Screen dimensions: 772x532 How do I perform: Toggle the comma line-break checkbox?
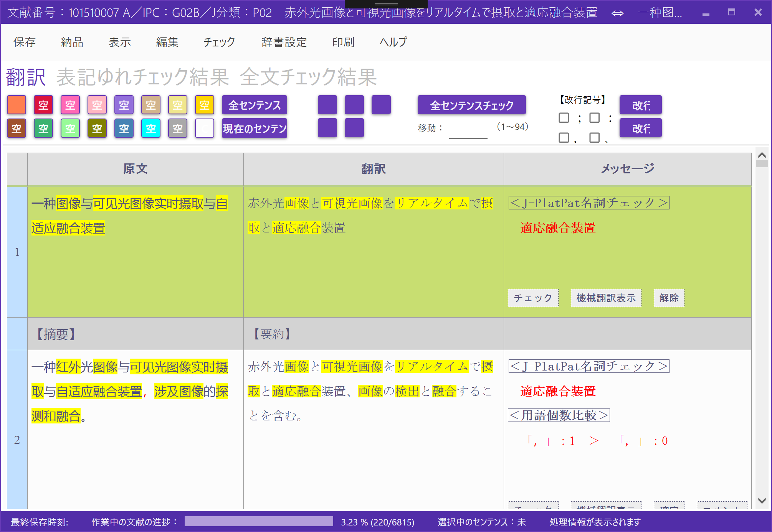tap(564, 138)
